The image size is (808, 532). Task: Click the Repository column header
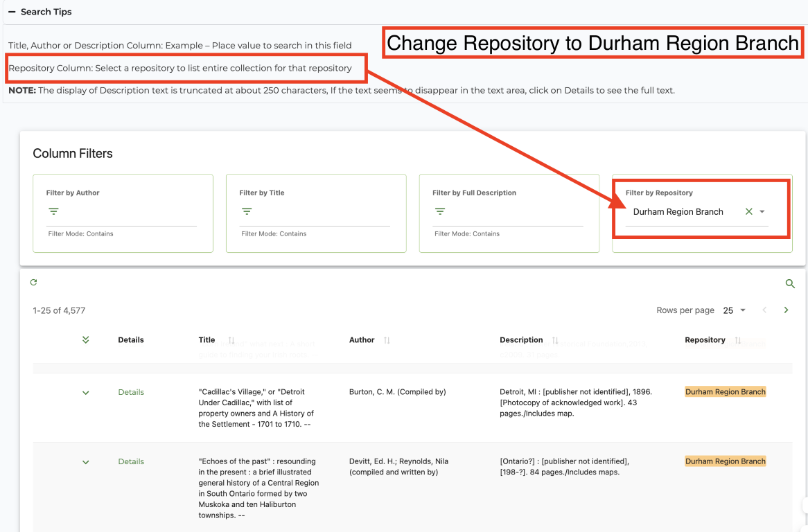pos(705,340)
